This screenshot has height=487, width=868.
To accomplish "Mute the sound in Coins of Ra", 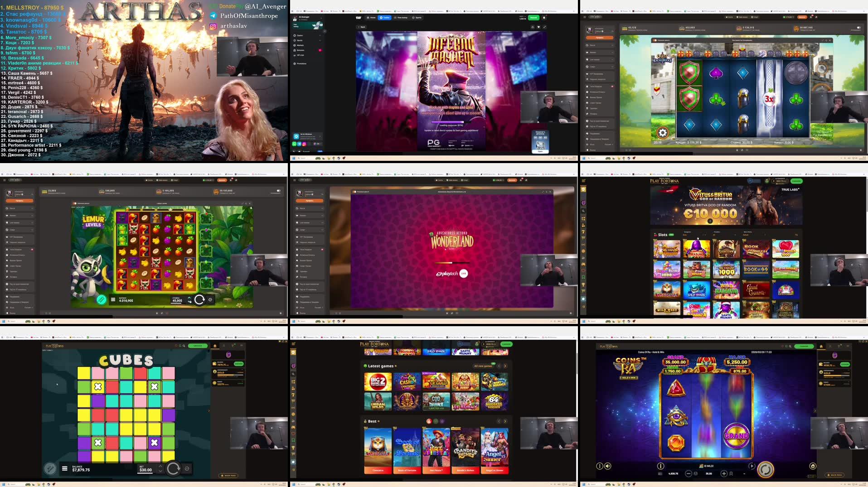I will point(607,466).
